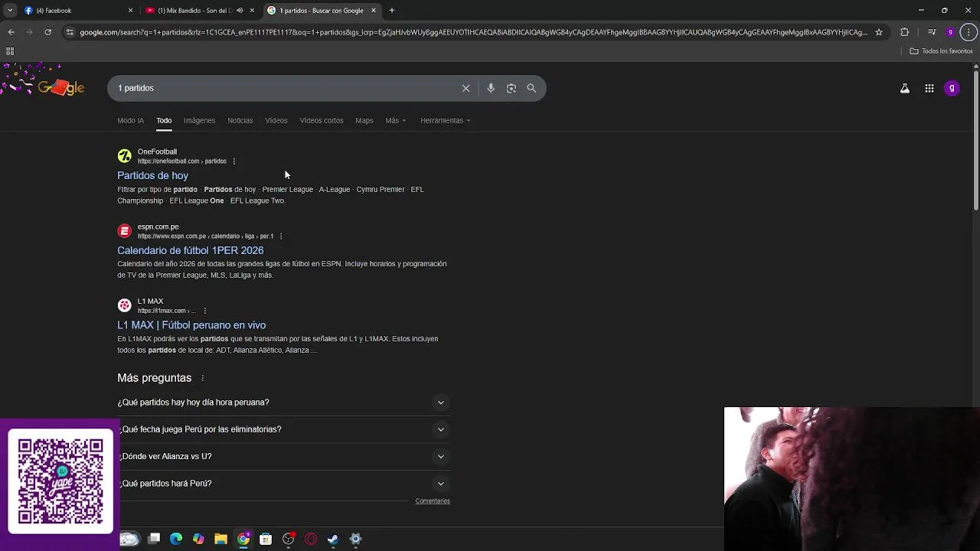Image resolution: width=980 pixels, height=551 pixels.
Task: Open Settings gear from the taskbar
Action: coord(355,539)
